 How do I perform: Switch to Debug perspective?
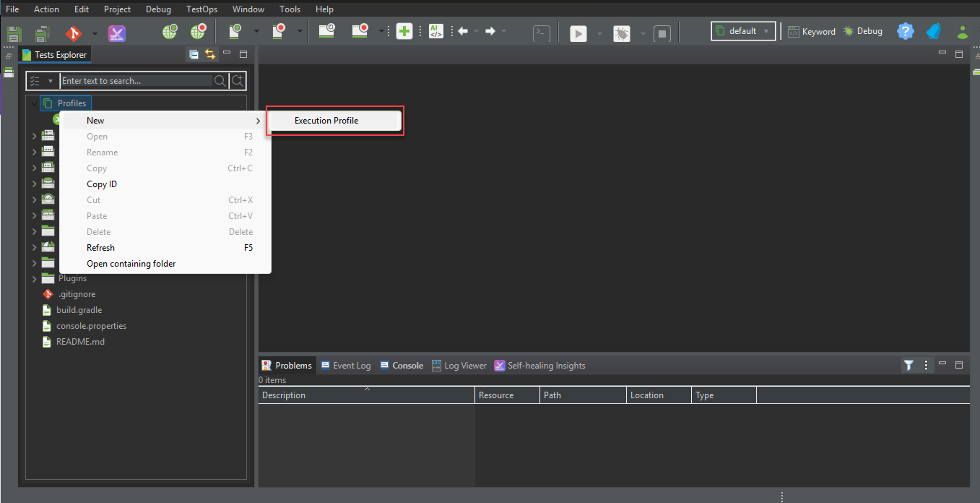(x=863, y=31)
